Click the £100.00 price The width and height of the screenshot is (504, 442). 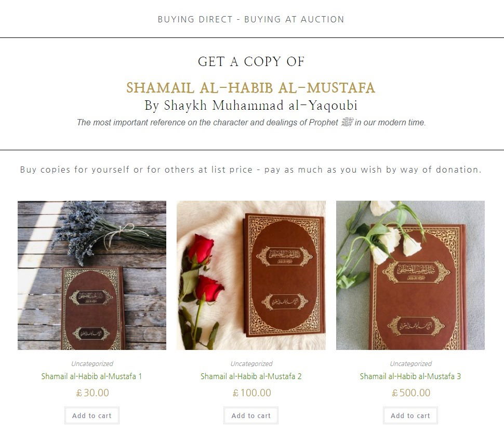click(252, 393)
